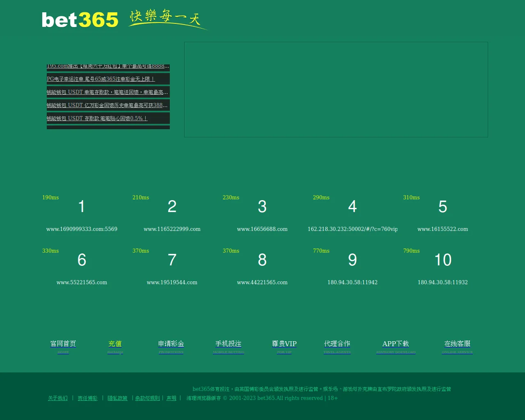Click the address www.19519544.com
This screenshot has width=525, height=420.
[172, 282]
